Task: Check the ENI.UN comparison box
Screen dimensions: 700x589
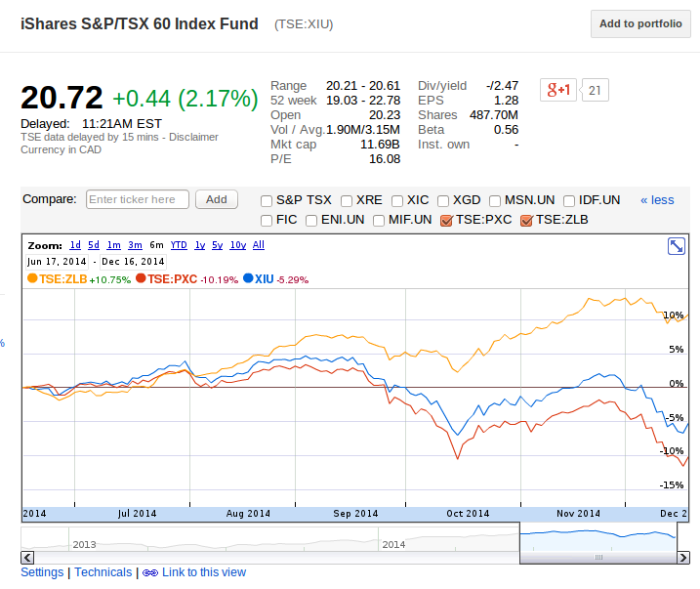Action: pos(311,221)
